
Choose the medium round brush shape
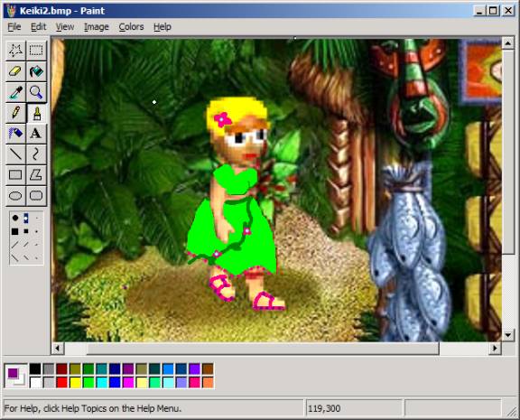[26, 218]
